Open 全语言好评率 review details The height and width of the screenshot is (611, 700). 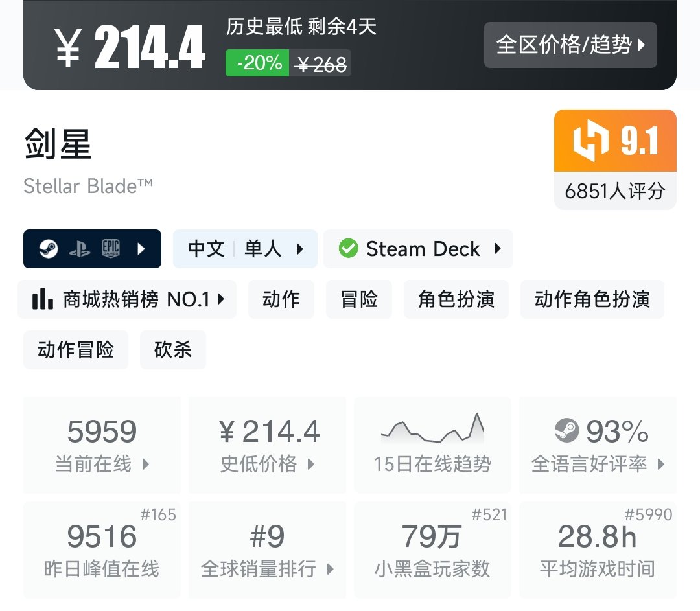pyautogui.click(x=598, y=445)
